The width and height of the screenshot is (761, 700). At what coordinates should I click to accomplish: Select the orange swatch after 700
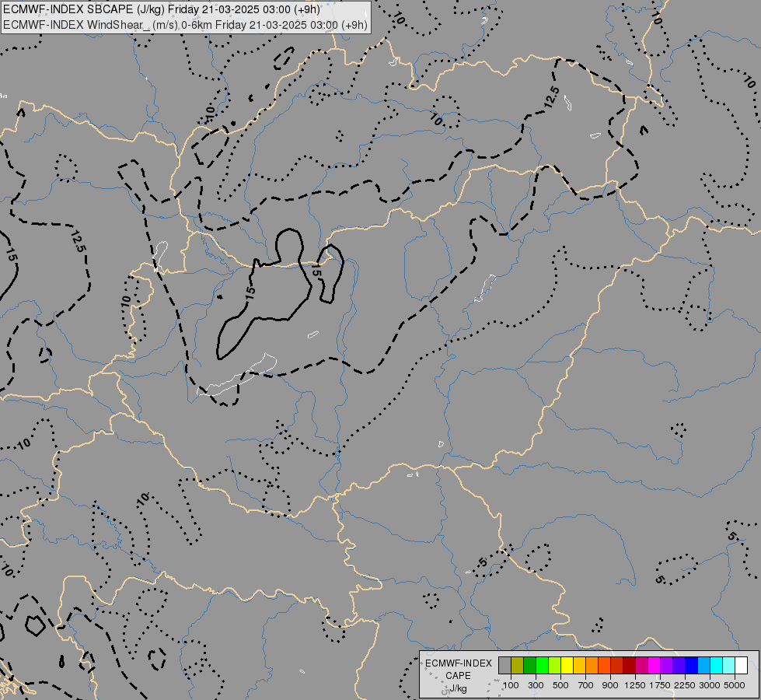click(x=592, y=666)
